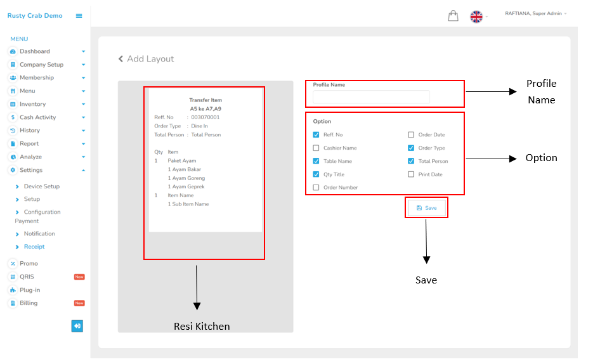
Task: Open the Device Setup submenu item
Action: coord(41,186)
